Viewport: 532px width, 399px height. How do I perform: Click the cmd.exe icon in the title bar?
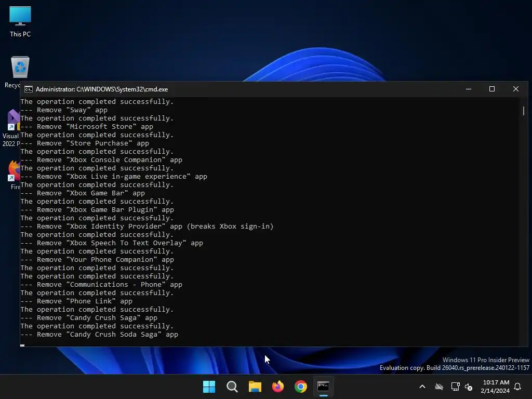[29, 89]
